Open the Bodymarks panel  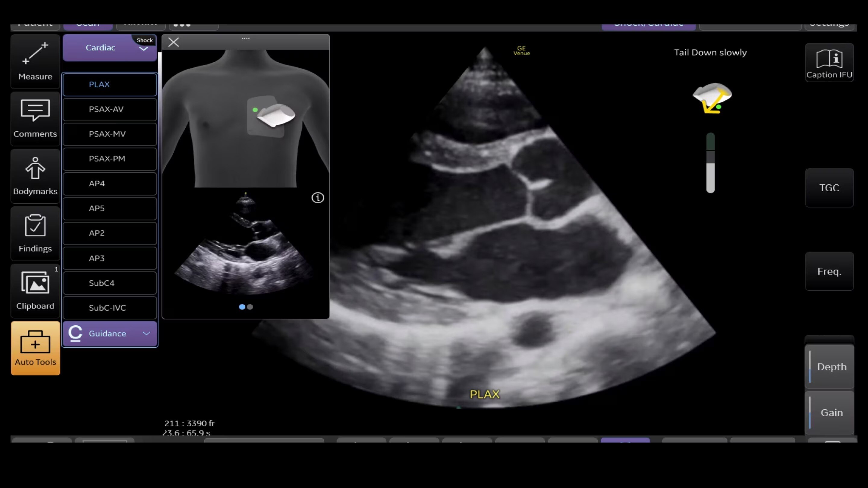point(35,176)
